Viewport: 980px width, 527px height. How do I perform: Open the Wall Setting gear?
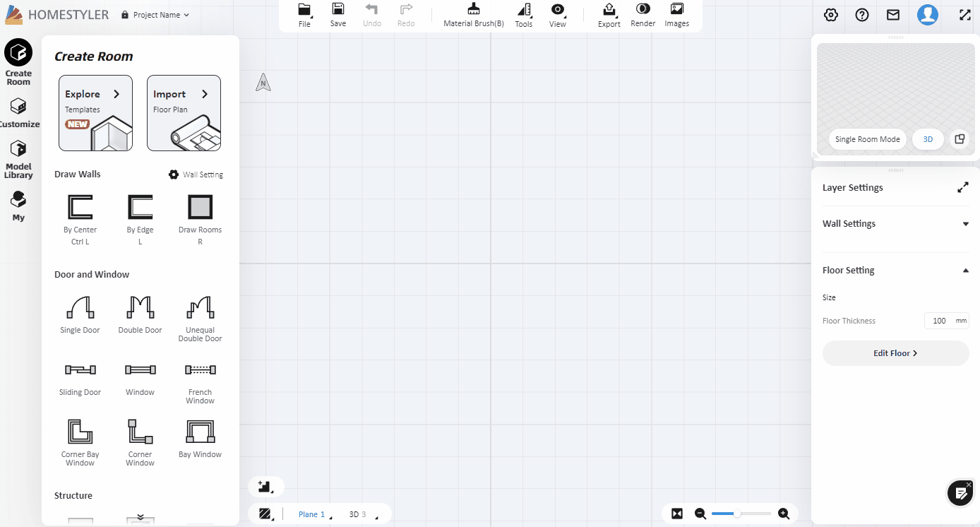click(x=174, y=174)
